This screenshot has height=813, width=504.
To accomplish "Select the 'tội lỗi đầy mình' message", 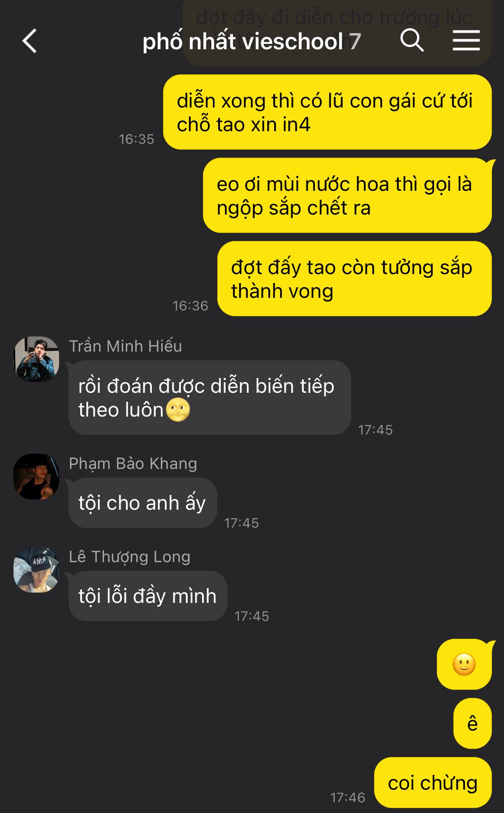I will 148,596.
